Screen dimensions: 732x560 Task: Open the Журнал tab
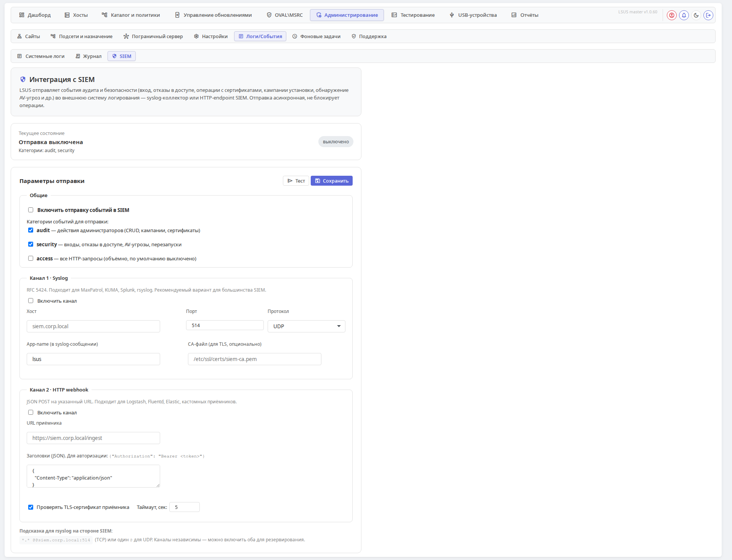click(88, 56)
